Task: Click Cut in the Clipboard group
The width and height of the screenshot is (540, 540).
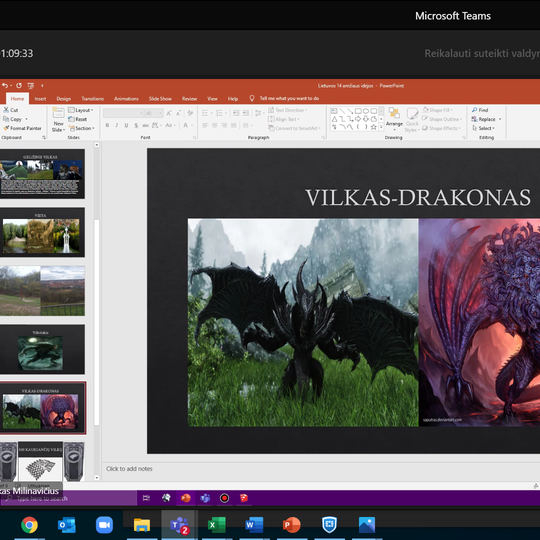Action: pyautogui.click(x=10, y=110)
